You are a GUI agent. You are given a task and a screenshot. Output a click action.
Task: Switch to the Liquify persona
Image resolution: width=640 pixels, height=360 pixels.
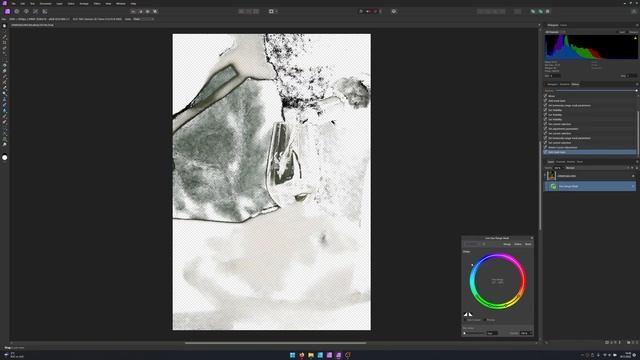(x=17, y=11)
